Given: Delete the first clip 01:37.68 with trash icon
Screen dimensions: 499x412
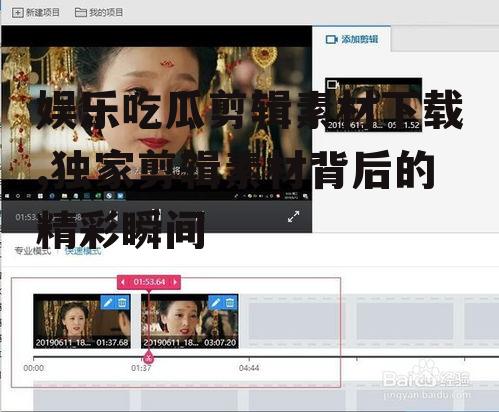Looking at the screenshot, I should tap(122, 302).
